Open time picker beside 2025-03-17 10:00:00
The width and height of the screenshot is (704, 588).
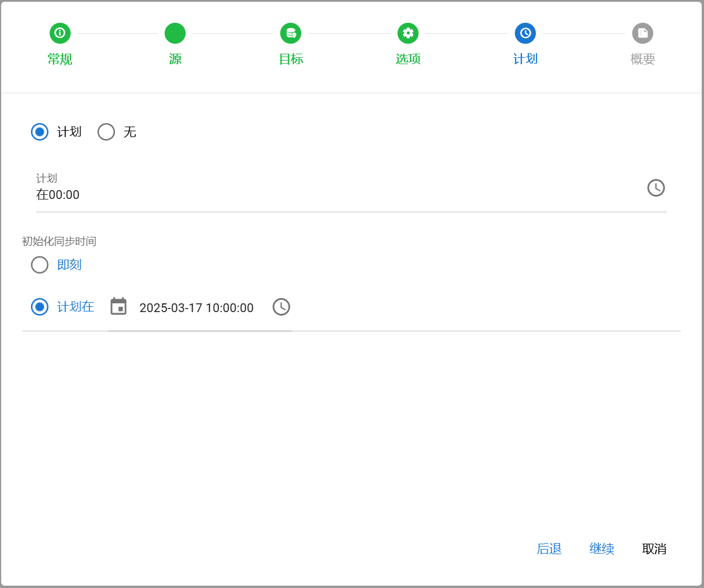tap(281, 307)
